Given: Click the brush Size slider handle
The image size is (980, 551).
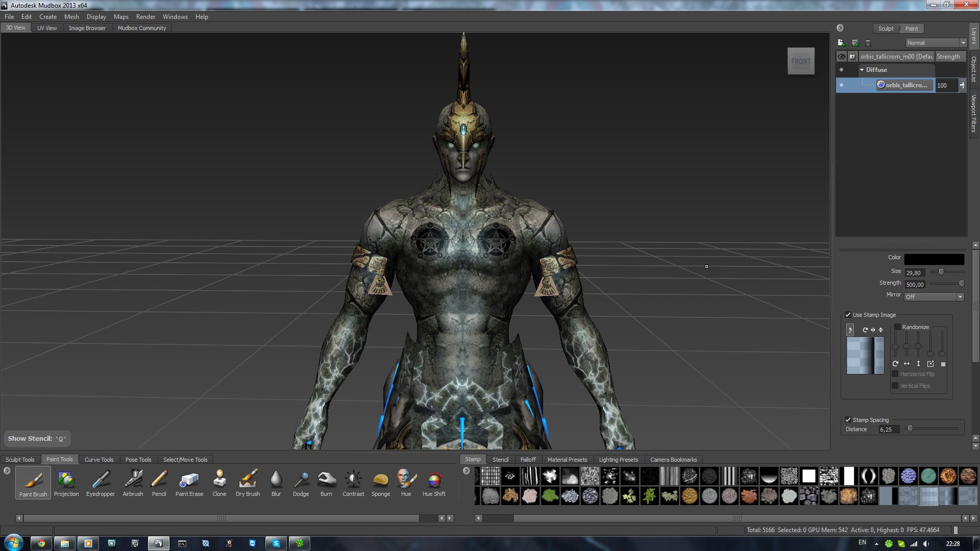Looking at the screenshot, I should point(941,272).
